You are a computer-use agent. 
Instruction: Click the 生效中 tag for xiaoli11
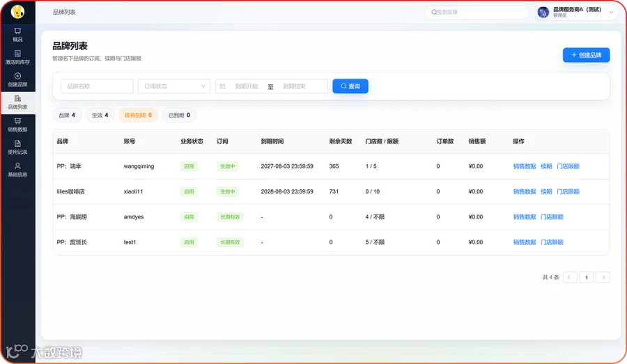coord(228,192)
